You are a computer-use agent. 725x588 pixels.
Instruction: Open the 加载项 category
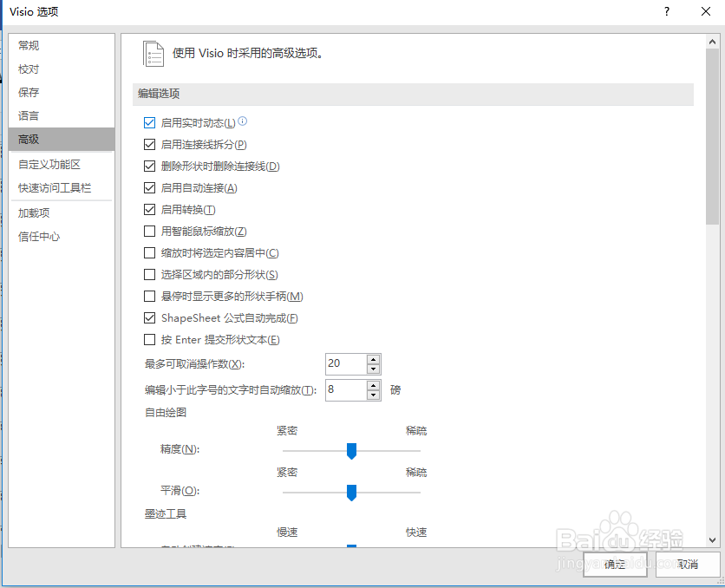[x=62, y=212]
